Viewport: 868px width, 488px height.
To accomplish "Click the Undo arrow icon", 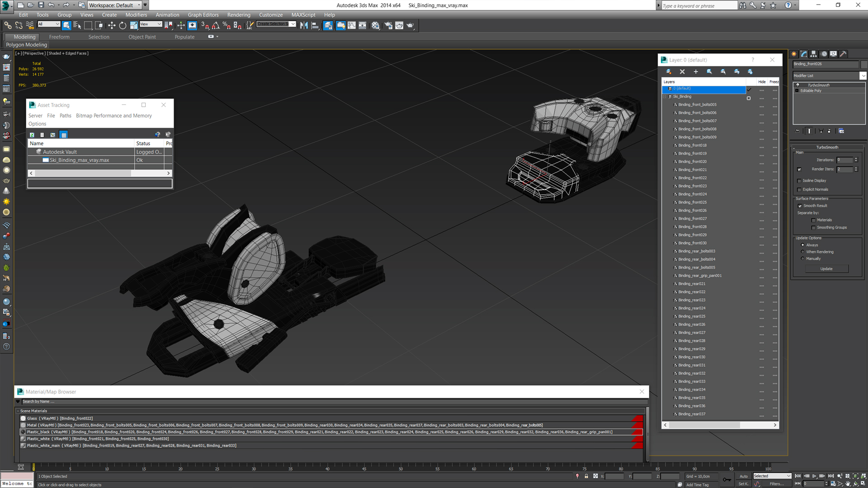I will [51, 5].
